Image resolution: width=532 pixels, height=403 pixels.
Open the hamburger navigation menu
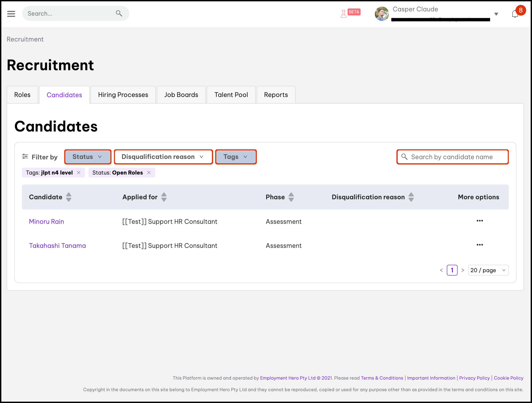[x=11, y=14]
